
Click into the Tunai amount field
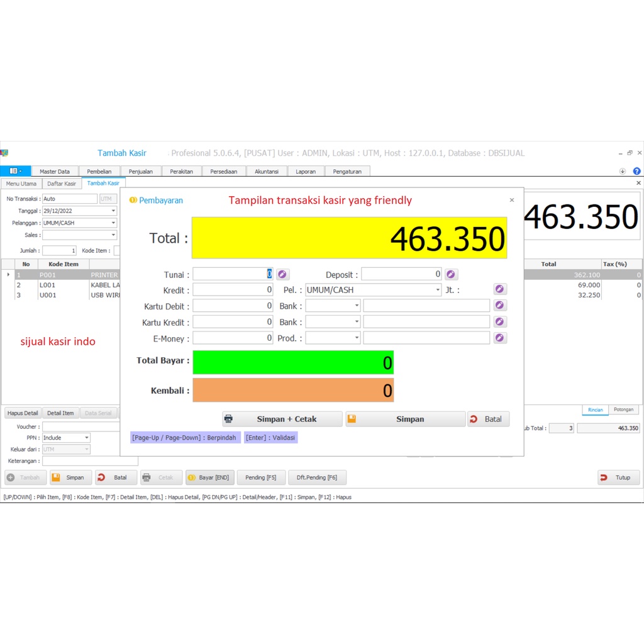233,274
